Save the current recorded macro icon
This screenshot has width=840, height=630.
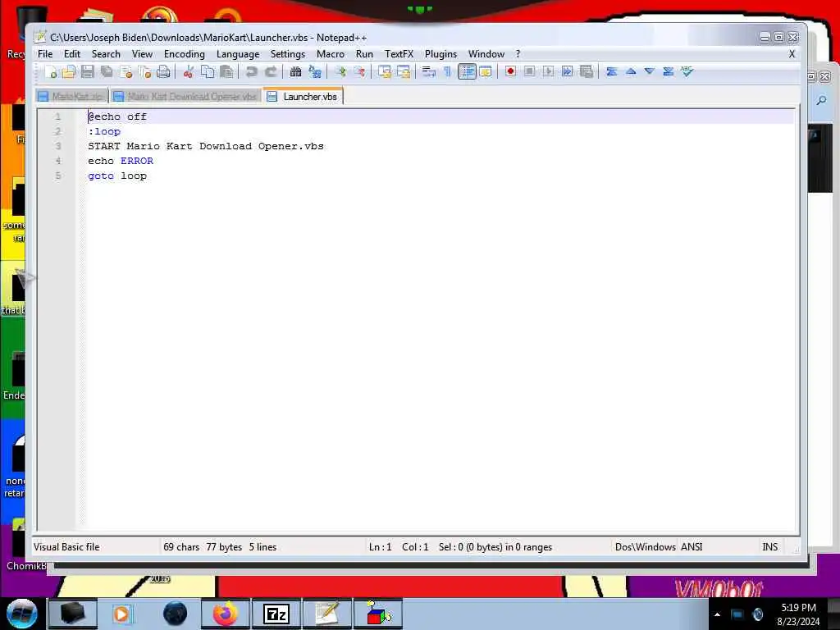click(x=587, y=71)
